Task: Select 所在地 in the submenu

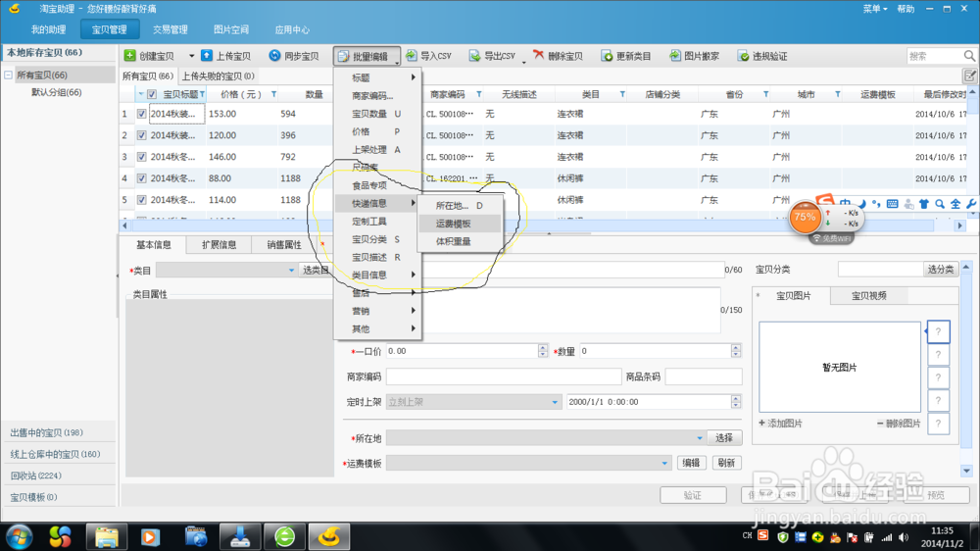Action: (460, 205)
